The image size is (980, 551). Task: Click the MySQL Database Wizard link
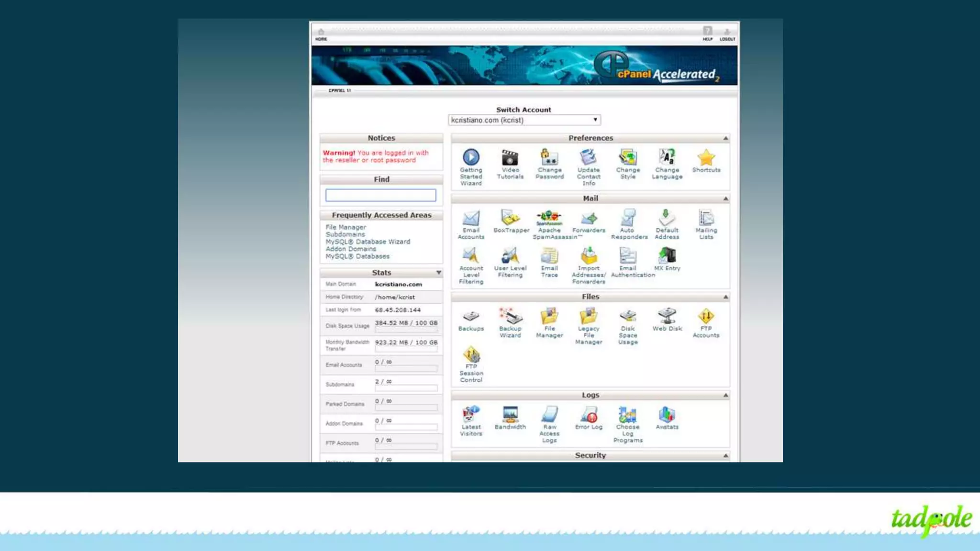point(367,242)
